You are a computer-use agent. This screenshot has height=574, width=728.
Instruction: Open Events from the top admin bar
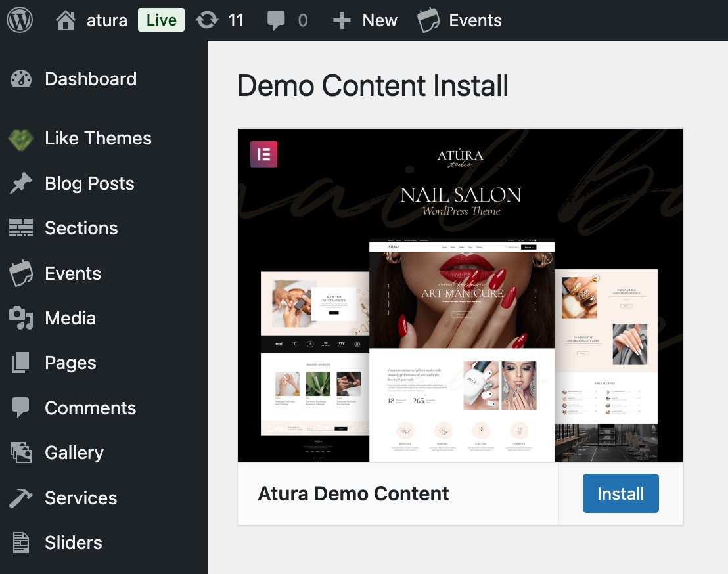click(x=475, y=20)
